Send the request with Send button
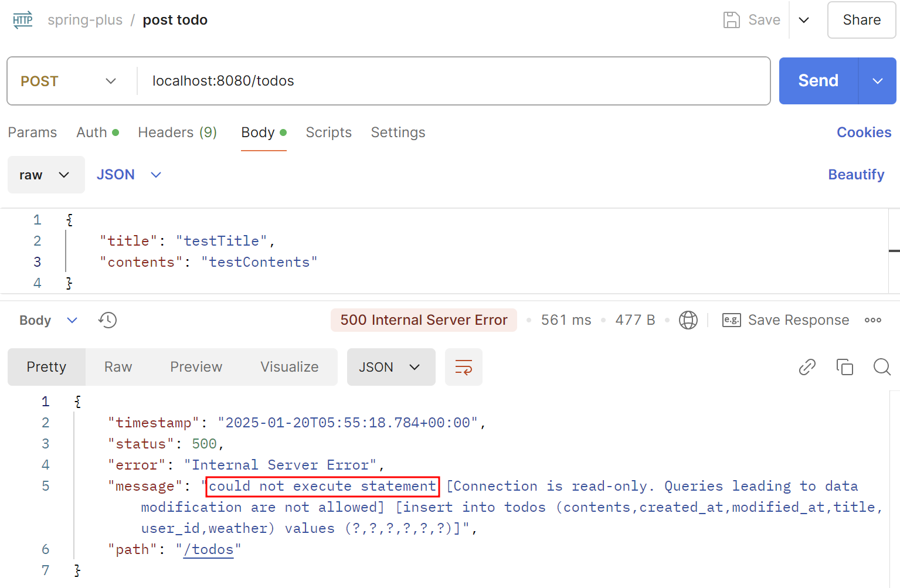The height and width of the screenshot is (588, 900). pyautogui.click(x=818, y=81)
